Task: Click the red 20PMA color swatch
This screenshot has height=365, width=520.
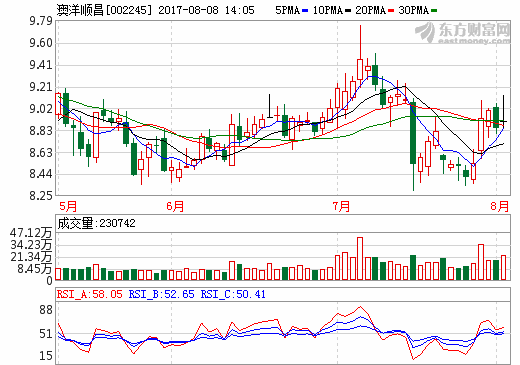Action: click(391, 11)
